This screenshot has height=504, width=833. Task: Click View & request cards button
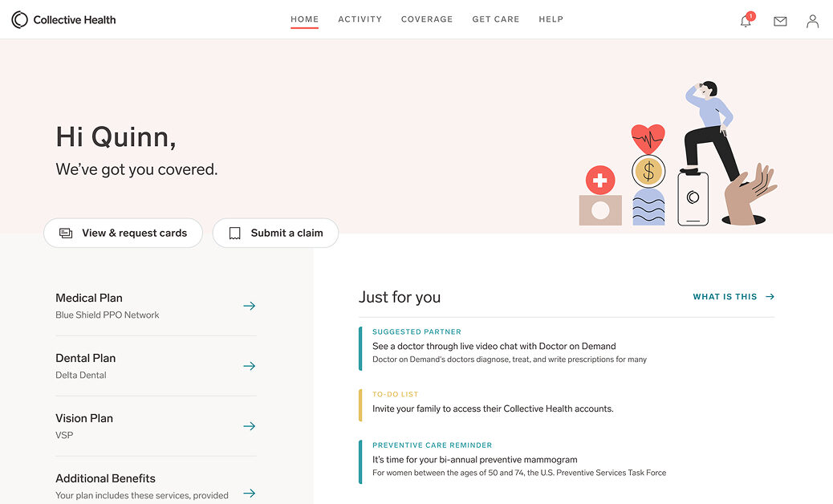123,233
